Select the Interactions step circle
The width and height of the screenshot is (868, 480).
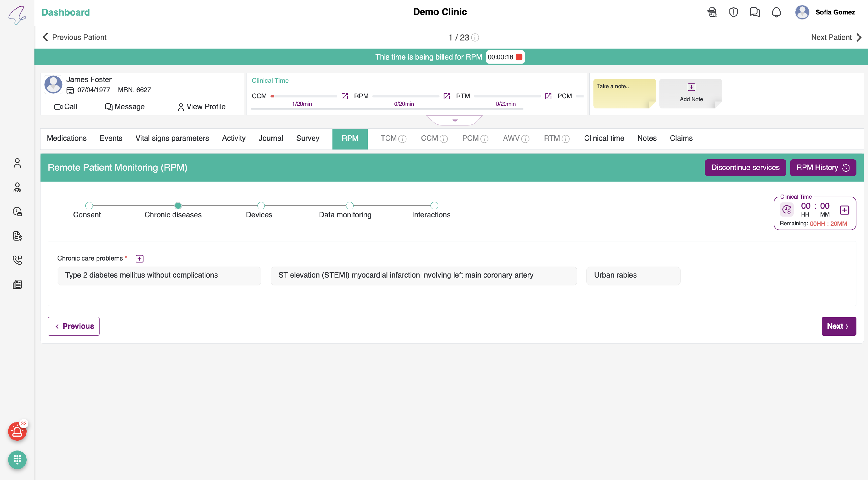coord(434,206)
